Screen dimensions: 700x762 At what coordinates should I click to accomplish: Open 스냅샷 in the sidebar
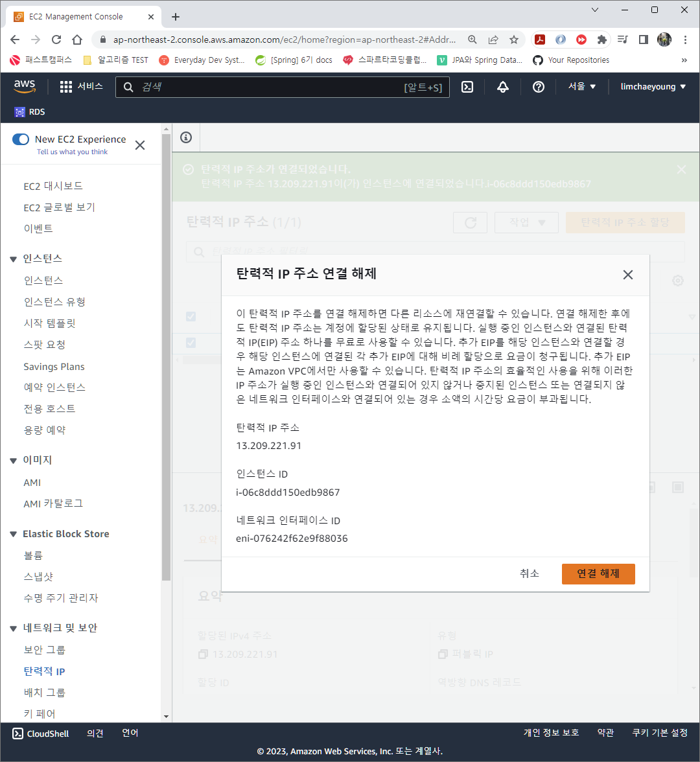tap(38, 577)
